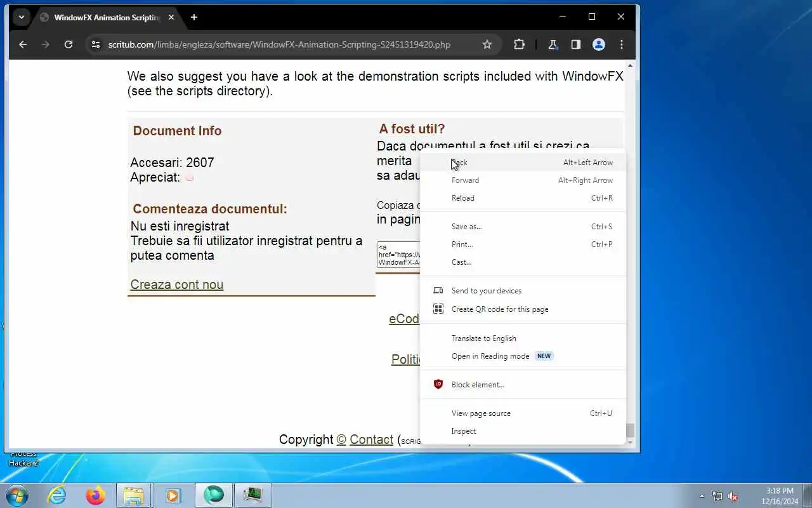
Task: Select Translate to English
Action: point(523,338)
